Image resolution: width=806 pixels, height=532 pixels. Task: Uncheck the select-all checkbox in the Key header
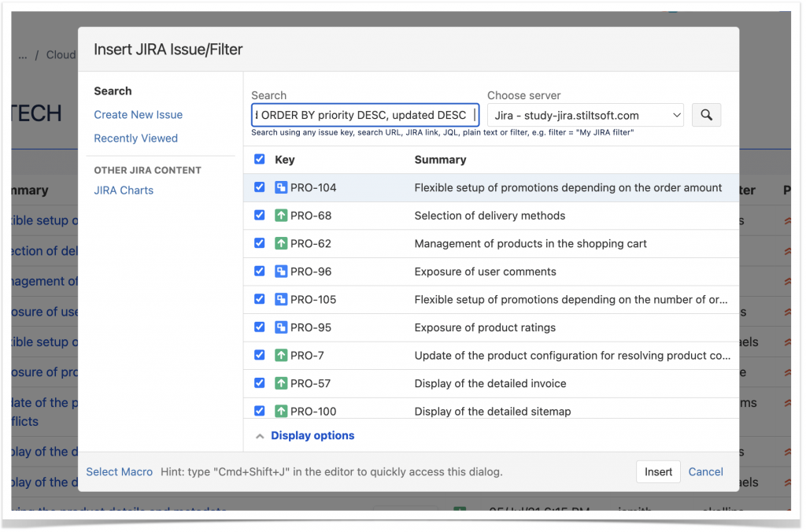[x=259, y=159]
